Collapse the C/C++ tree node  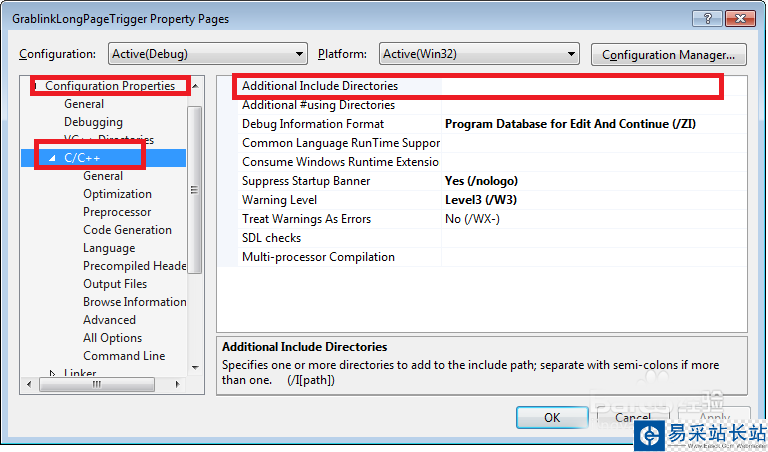point(52,158)
